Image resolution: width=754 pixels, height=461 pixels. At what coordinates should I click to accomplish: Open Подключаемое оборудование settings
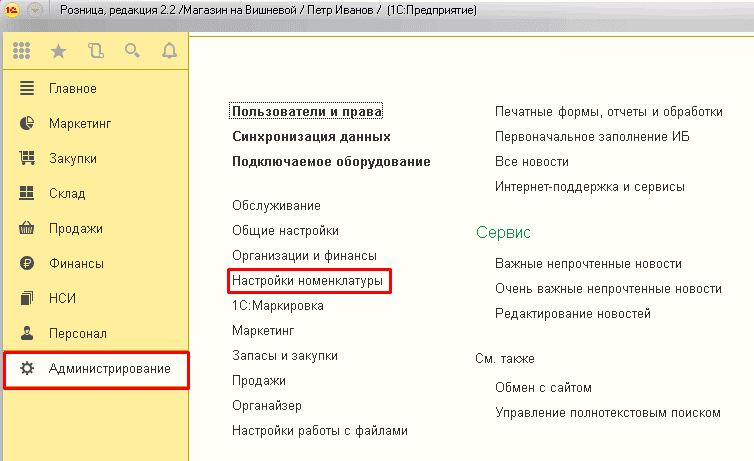pyautogui.click(x=331, y=162)
